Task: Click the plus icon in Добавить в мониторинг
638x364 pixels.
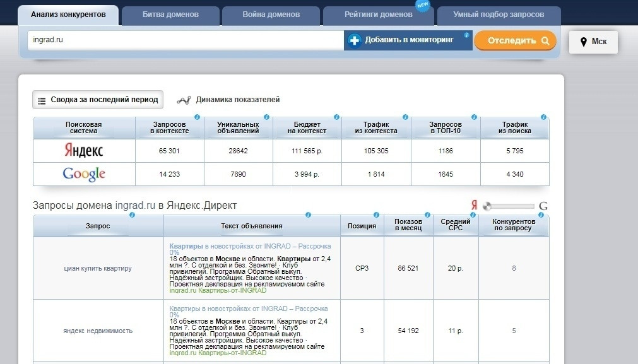Action: pos(355,40)
